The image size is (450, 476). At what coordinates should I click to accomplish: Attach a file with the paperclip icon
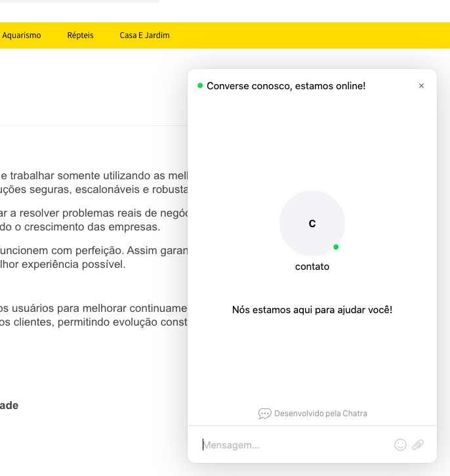click(x=418, y=444)
